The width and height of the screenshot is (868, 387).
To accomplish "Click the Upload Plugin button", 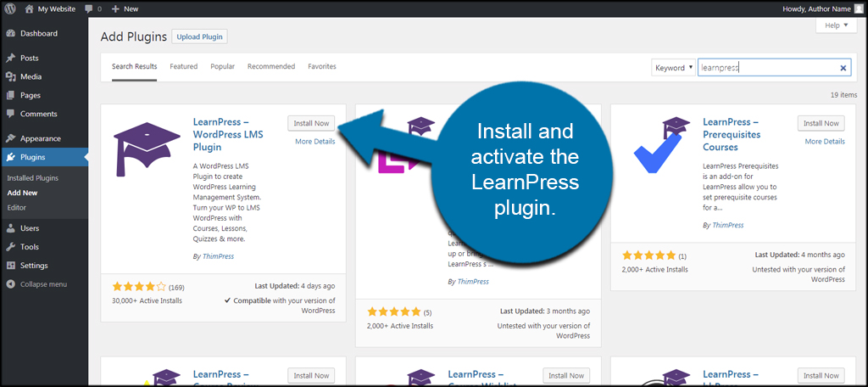I will 199,36.
